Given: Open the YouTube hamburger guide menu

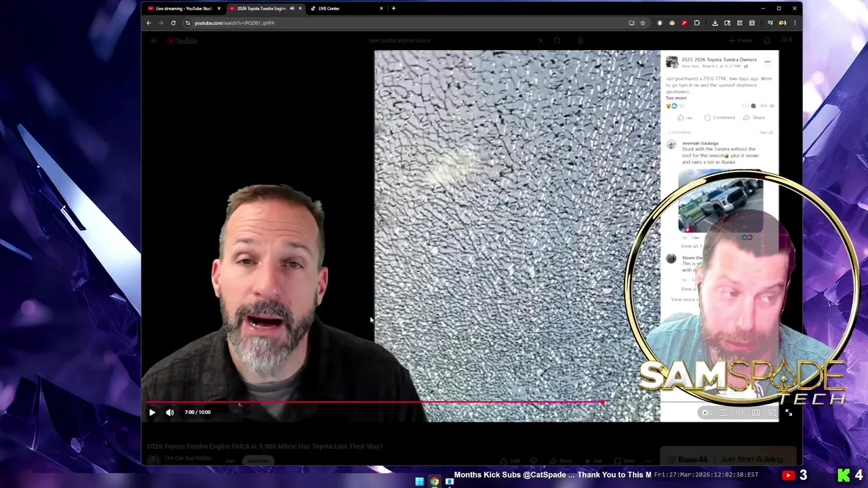Looking at the screenshot, I should [153, 41].
